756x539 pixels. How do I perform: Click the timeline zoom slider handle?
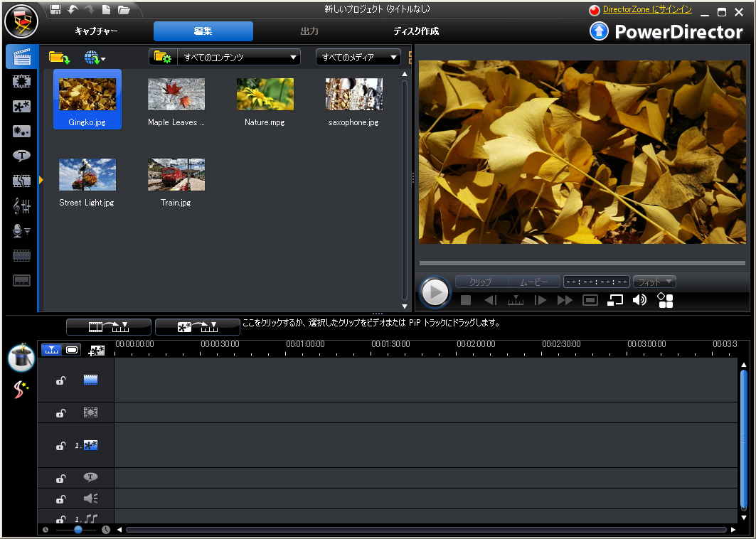[78, 529]
